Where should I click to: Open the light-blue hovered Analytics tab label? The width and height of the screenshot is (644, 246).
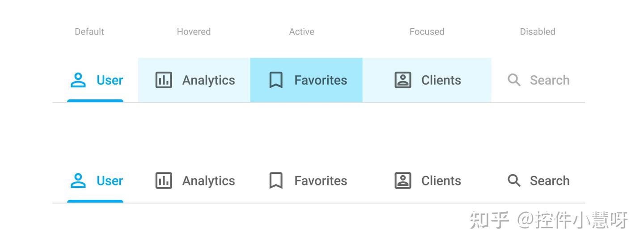pyautogui.click(x=208, y=80)
